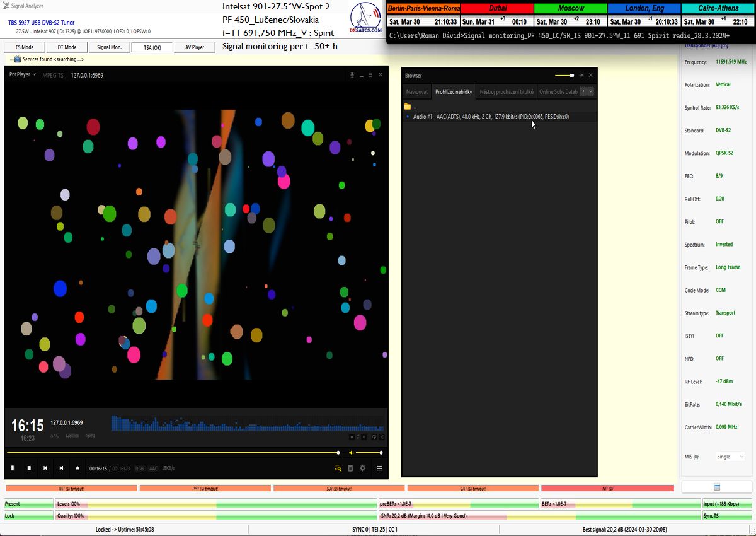Open PotPlayer settings gear
The height and width of the screenshot is (536, 756).
click(x=362, y=468)
